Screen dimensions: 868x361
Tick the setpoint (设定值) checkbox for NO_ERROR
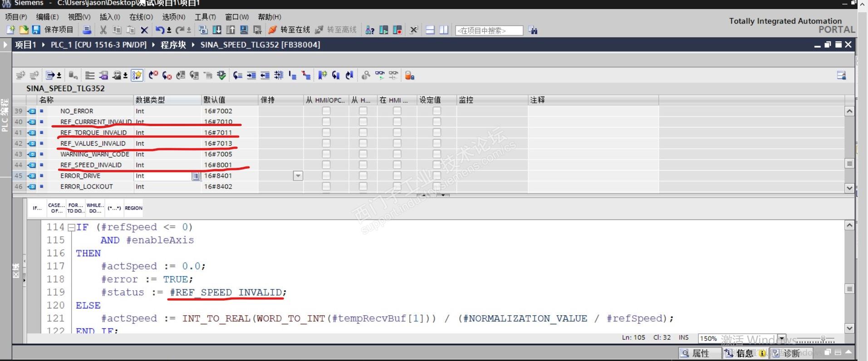pos(436,111)
